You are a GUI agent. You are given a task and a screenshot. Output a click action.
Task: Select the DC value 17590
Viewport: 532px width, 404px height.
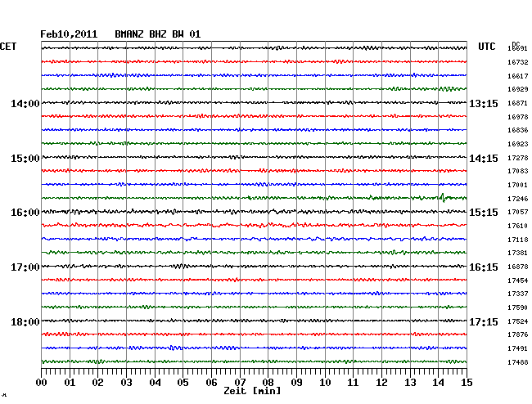point(518,307)
